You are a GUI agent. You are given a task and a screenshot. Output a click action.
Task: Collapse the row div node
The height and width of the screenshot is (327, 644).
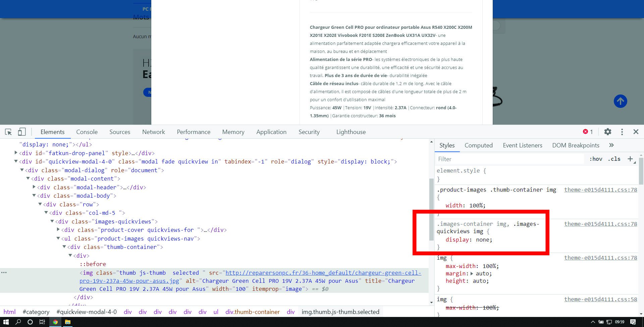[40, 204]
